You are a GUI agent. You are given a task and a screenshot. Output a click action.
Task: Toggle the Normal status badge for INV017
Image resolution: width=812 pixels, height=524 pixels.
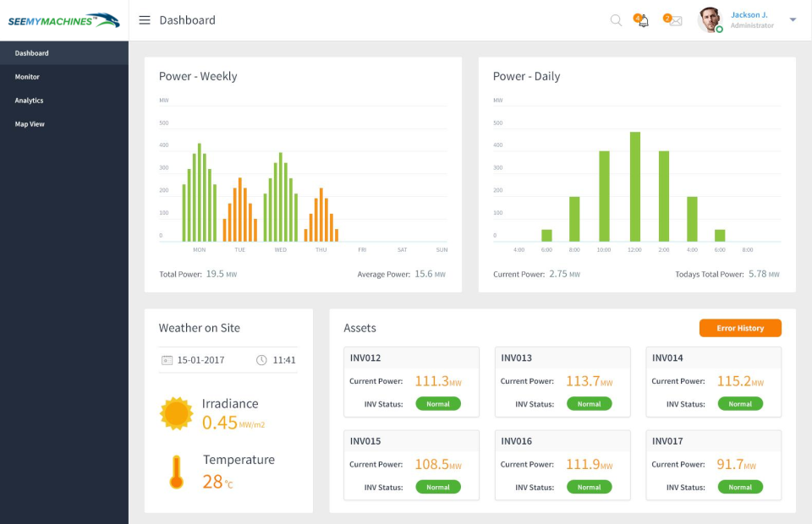740,487
